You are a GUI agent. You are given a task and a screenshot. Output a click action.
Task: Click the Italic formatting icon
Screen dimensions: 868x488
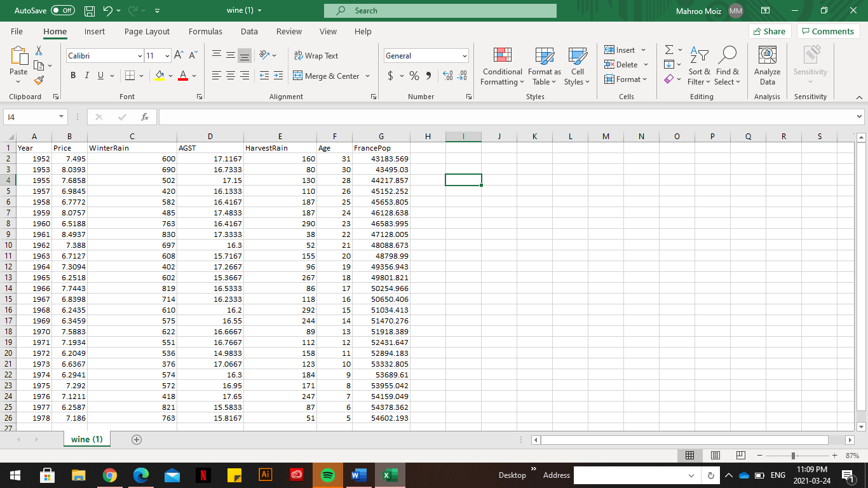click(87, 76)
